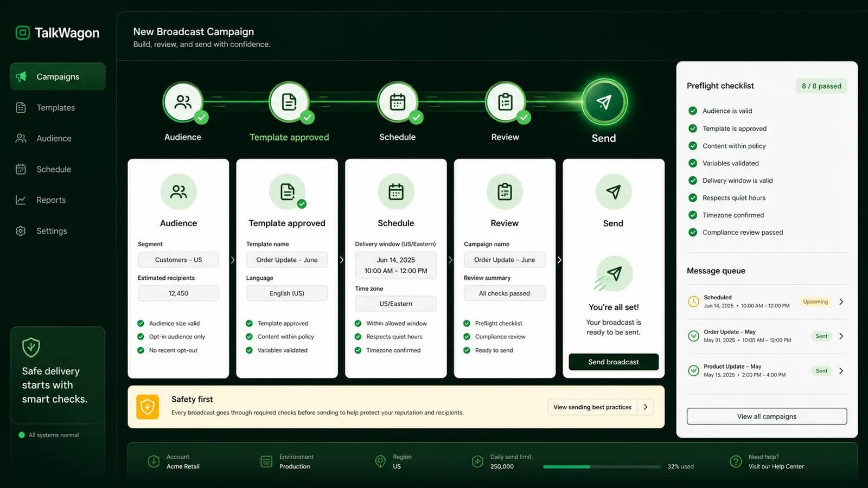
Task: Click the No recent opt-out check
Action: point(141,350)
